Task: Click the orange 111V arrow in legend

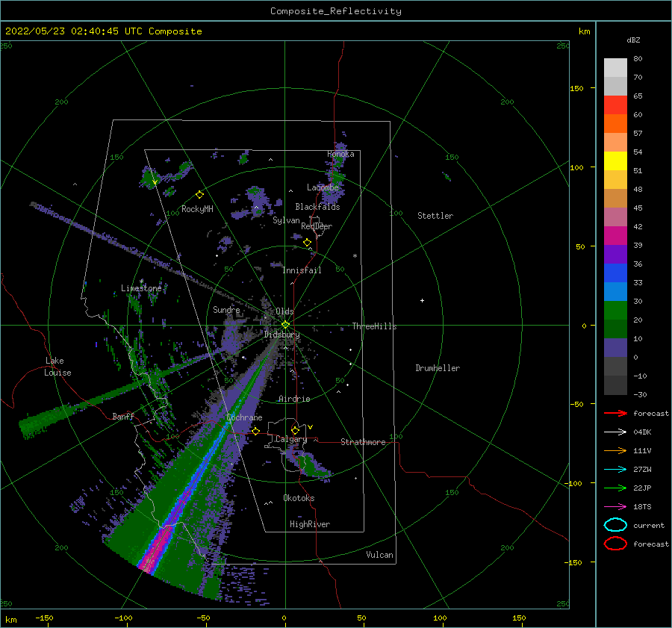Action: point(615,450)
